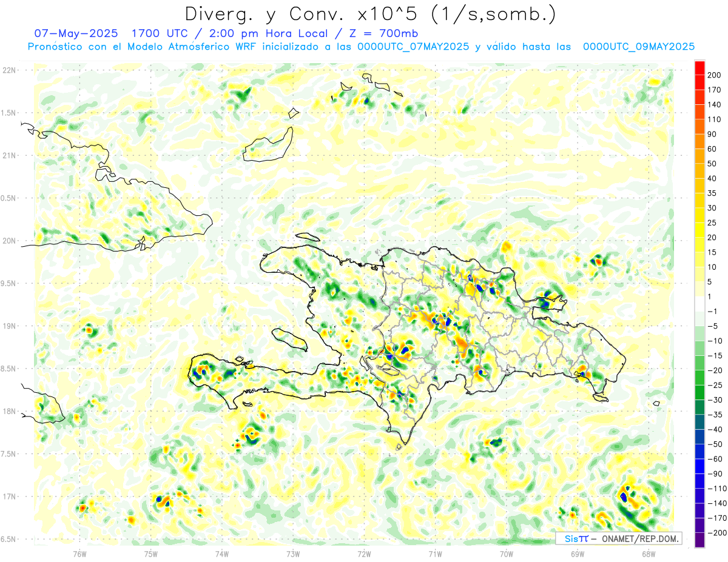Image resolution: width=728 pixels, height=562 pixels.
Task: Click the title 'Diverg. y Conv. x10^5 (1/s,somb.)'
Action: click(x=371, y=14)
